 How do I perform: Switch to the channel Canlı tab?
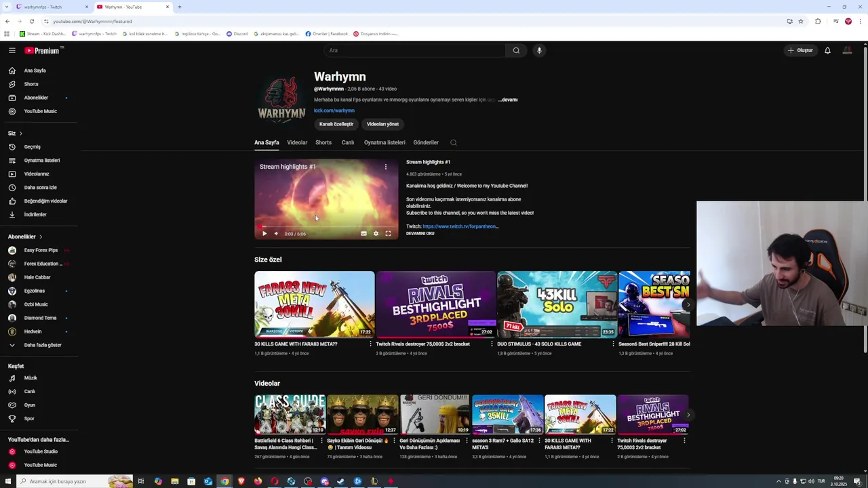[348, 142]
